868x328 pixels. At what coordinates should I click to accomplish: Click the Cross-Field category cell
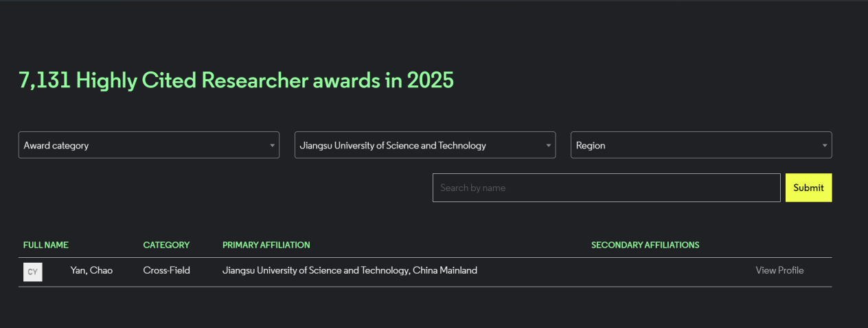pyautogui.click(x=166, y=270)
